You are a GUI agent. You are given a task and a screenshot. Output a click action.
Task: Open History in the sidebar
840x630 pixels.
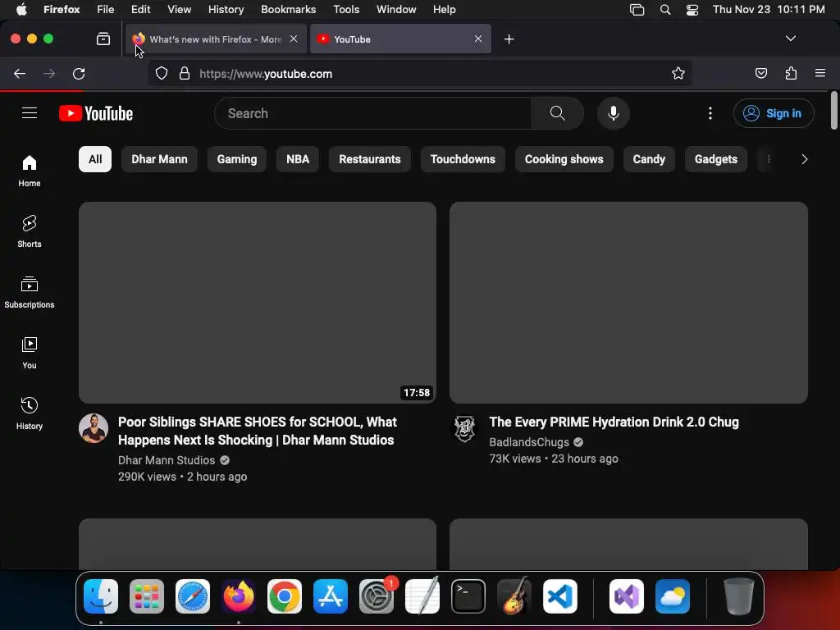click(30, 413)
